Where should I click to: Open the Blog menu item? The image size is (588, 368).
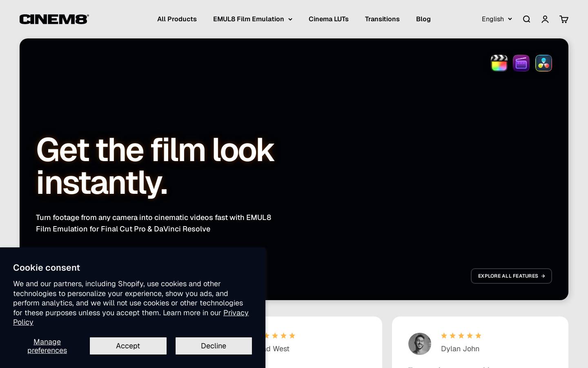click(423, 19)
